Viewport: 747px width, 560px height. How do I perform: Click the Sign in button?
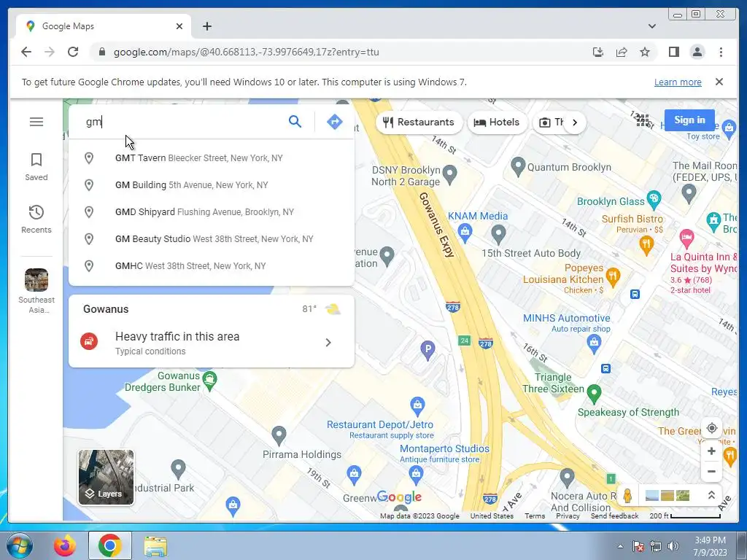coord(689,120)
